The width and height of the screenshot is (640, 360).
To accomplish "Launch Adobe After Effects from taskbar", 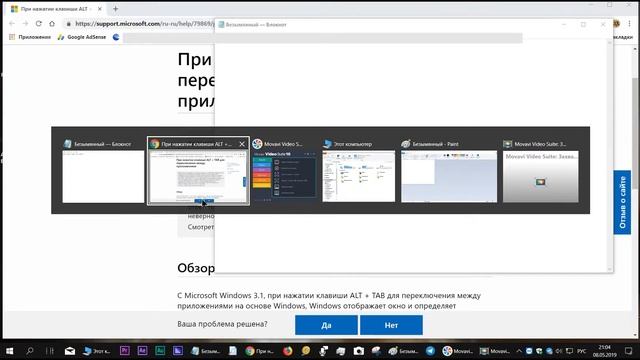I will click(142, 351).
